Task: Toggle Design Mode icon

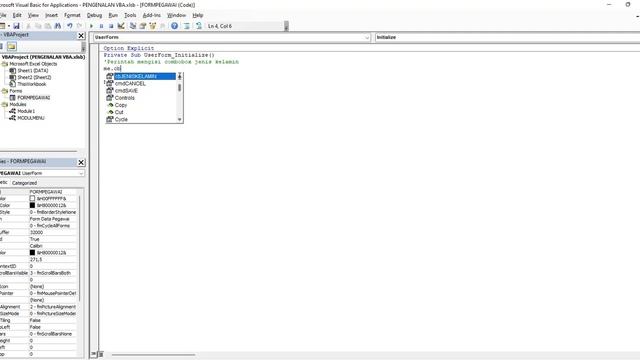Action: pos(121,26)
